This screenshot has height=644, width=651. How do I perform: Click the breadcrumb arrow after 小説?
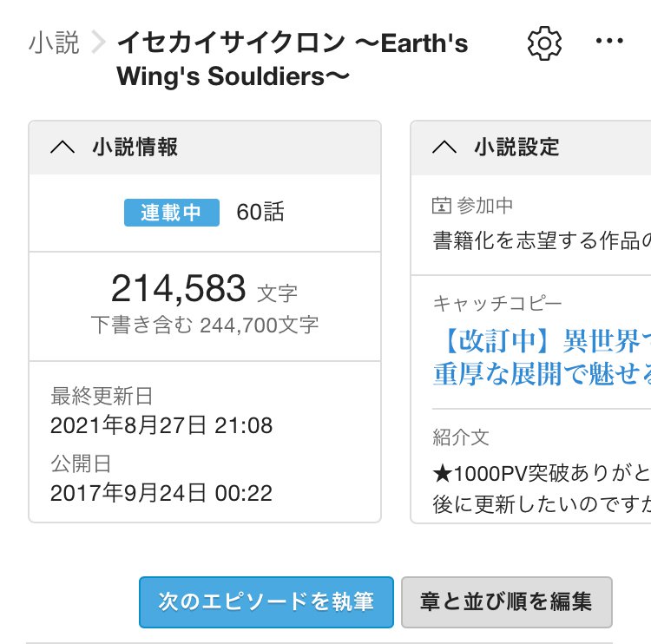tap(98, 43)
